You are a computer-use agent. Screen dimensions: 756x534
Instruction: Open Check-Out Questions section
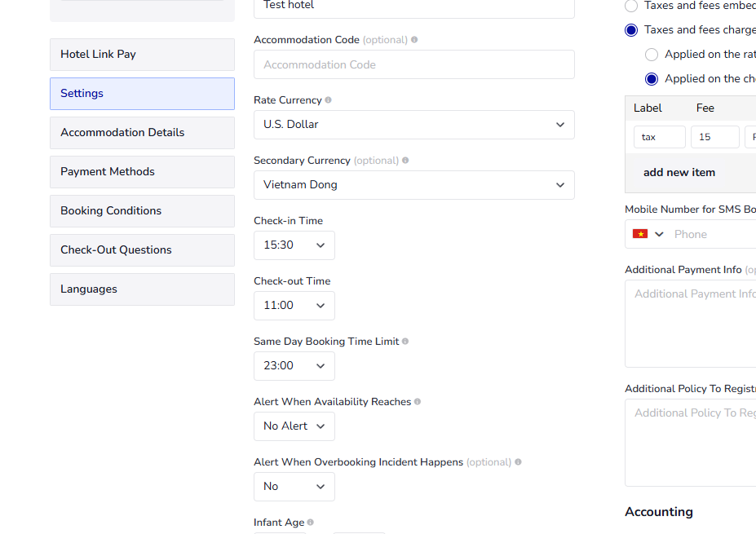(x=142, y=250)
